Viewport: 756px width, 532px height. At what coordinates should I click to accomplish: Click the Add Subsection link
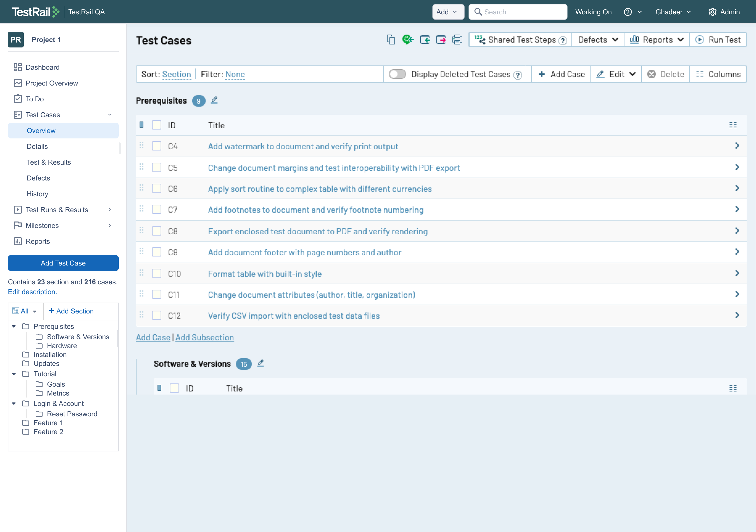(205, 337)
